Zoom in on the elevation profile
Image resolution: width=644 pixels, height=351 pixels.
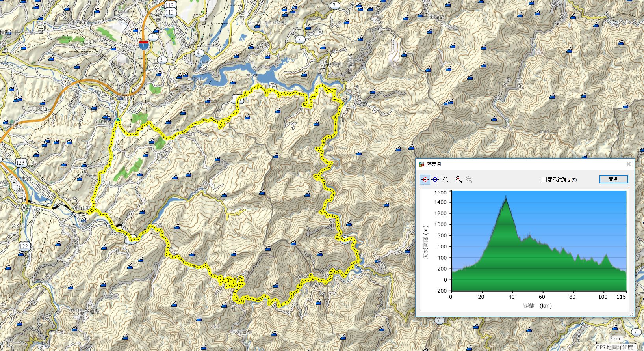pyautogui.click(x=458, y=179)
